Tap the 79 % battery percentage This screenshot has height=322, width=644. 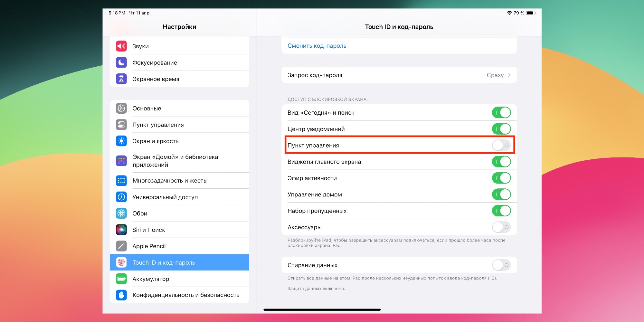519,13
